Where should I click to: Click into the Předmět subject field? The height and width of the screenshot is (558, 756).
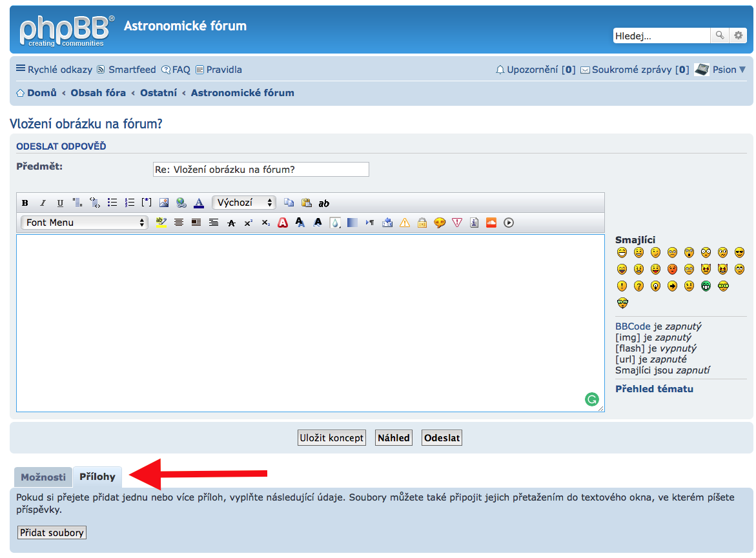click(261, 170)
